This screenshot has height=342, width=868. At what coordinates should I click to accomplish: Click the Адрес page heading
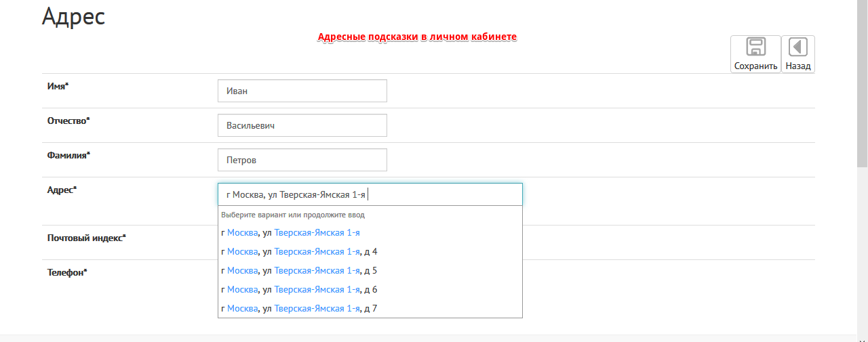pos(73,16)
